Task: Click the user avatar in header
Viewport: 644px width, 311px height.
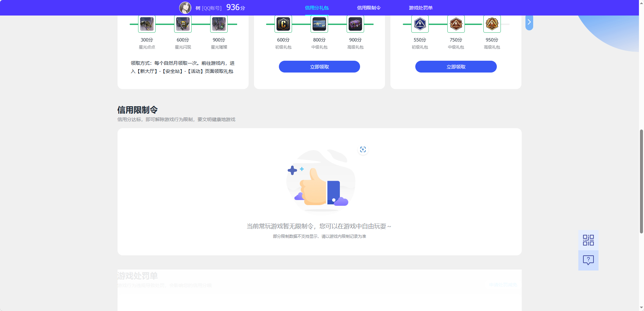Action: (185, 7)
